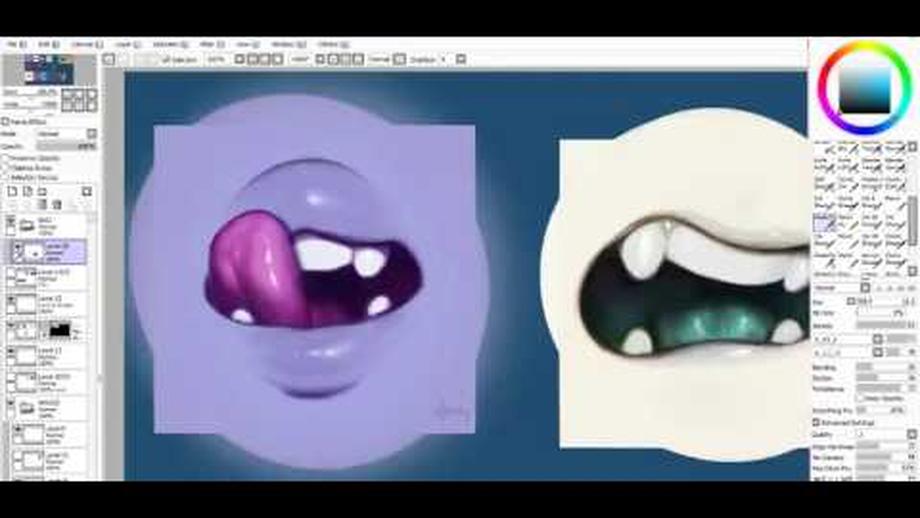The image size is (920, 518).
Task: Click the Paints Effect label
Action: click(26, 121)
